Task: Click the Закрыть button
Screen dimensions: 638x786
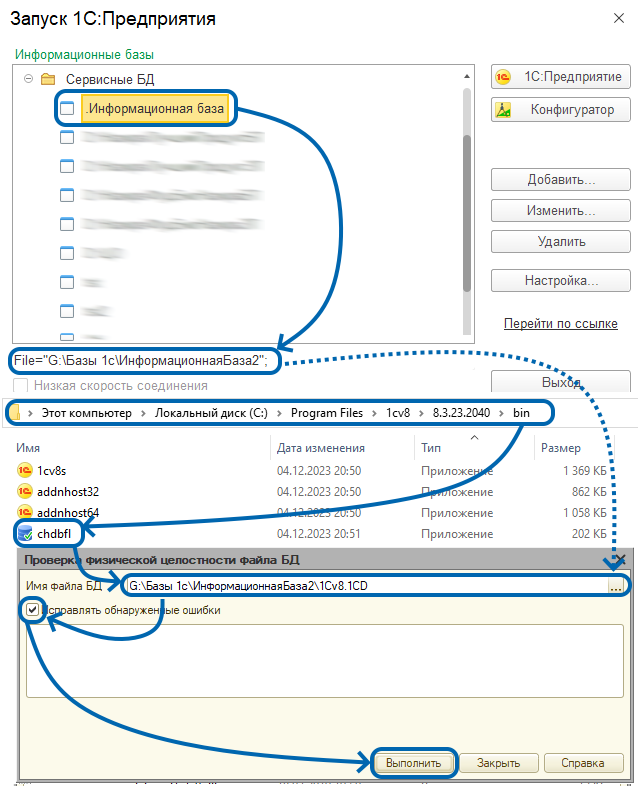Action: coord(498,763)
